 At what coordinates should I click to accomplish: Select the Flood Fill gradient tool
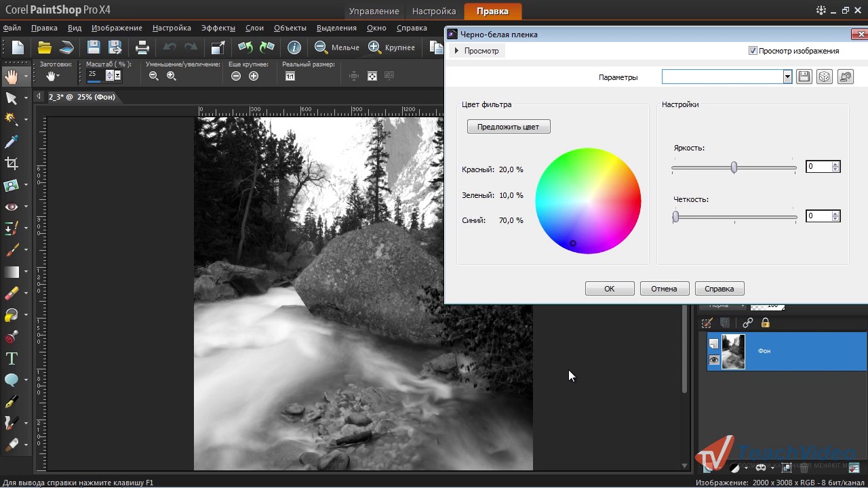coord(11,272)
